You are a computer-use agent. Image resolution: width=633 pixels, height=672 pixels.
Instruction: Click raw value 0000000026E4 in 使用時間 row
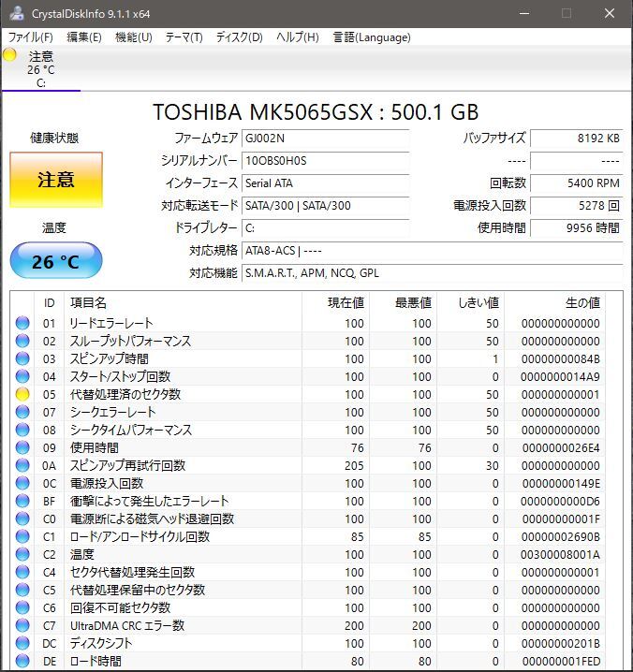561,448
